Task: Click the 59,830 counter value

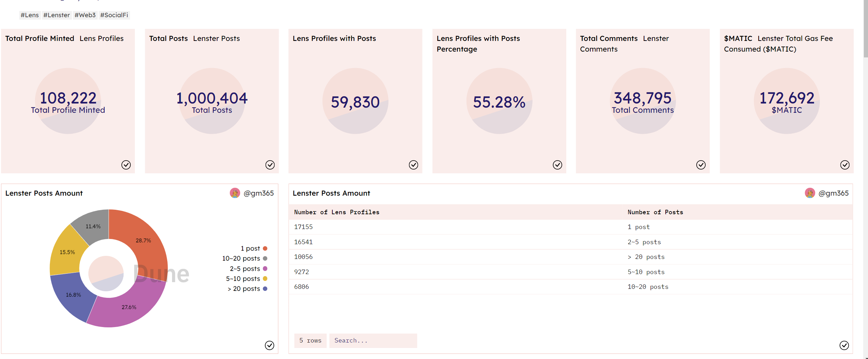Action: (x=355, y=102)
